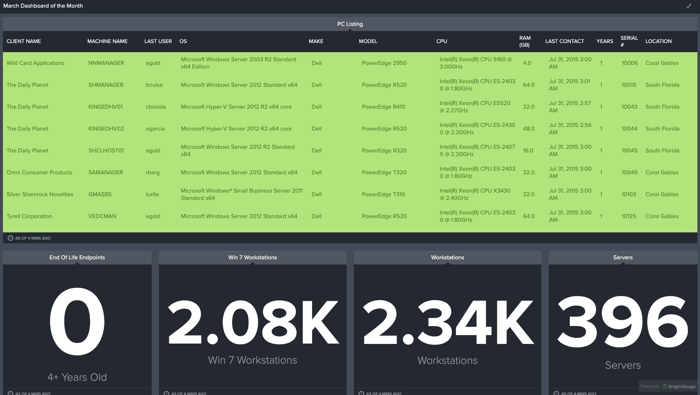
Task: Click RAM value 48.0
Action: [x=529, y=129]
